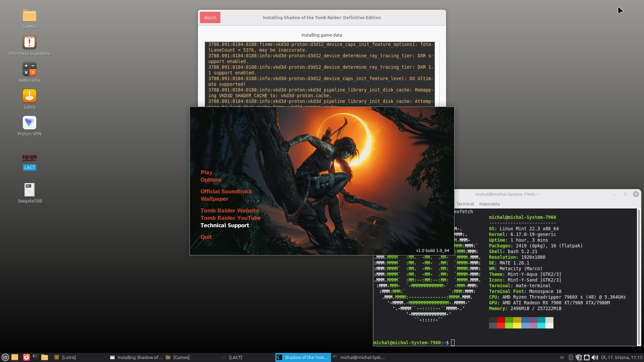Quit the Tomb Raider launcher

click(206, 237)
